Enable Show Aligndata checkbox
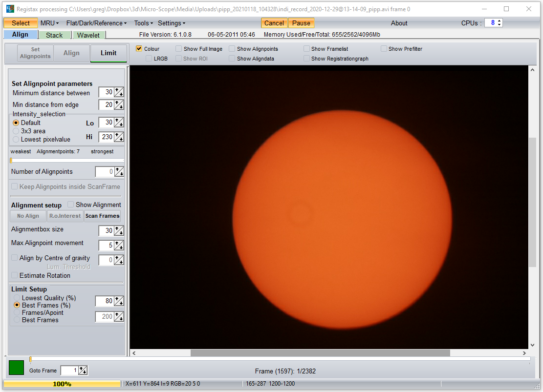 point(232,59)
